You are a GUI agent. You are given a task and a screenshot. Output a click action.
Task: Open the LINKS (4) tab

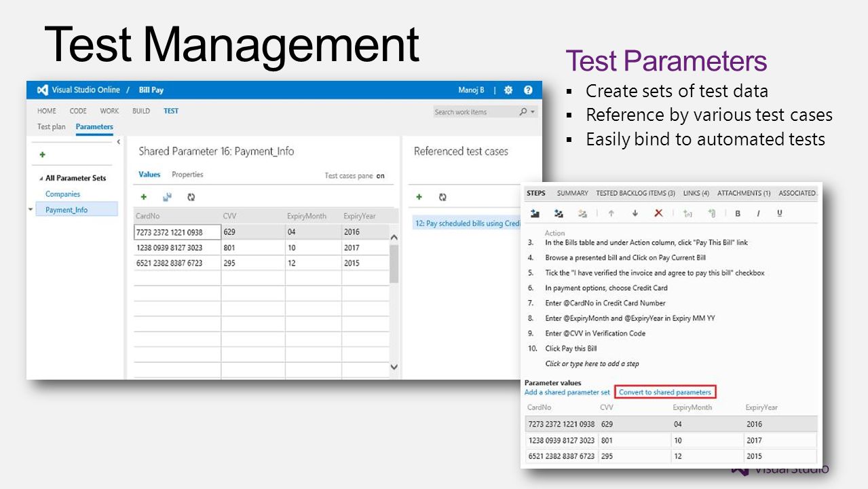pyautogui.click(x=696, y=193)
